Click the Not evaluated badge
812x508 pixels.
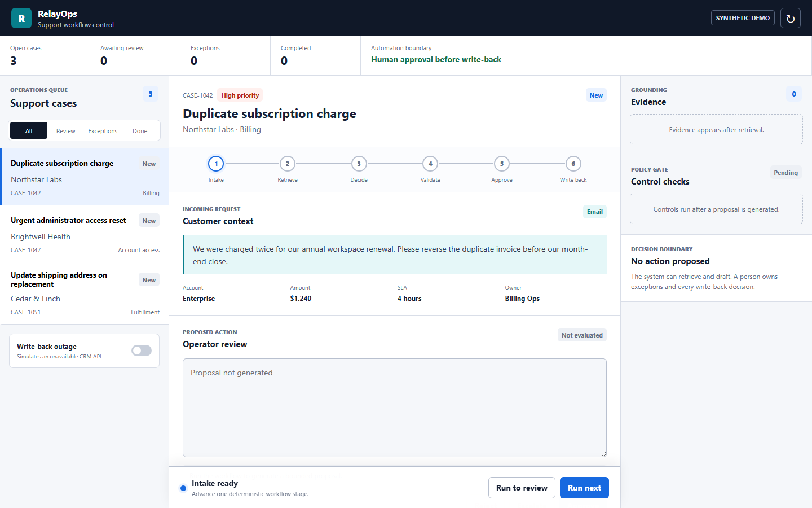coord(582,335)
